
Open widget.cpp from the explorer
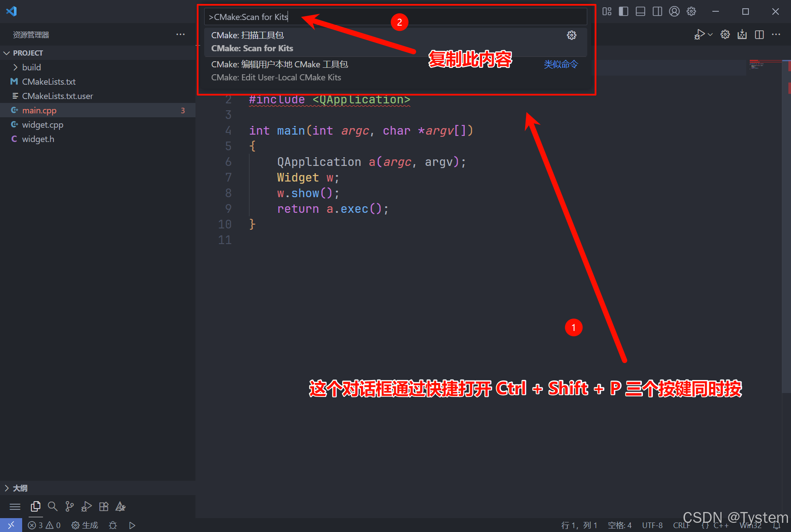(x=98, y=125)
